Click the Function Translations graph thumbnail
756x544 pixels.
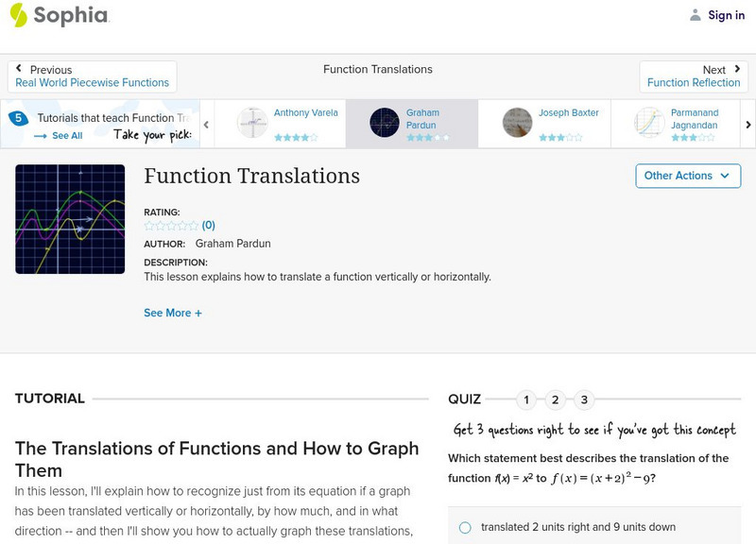tap(70, 219)
